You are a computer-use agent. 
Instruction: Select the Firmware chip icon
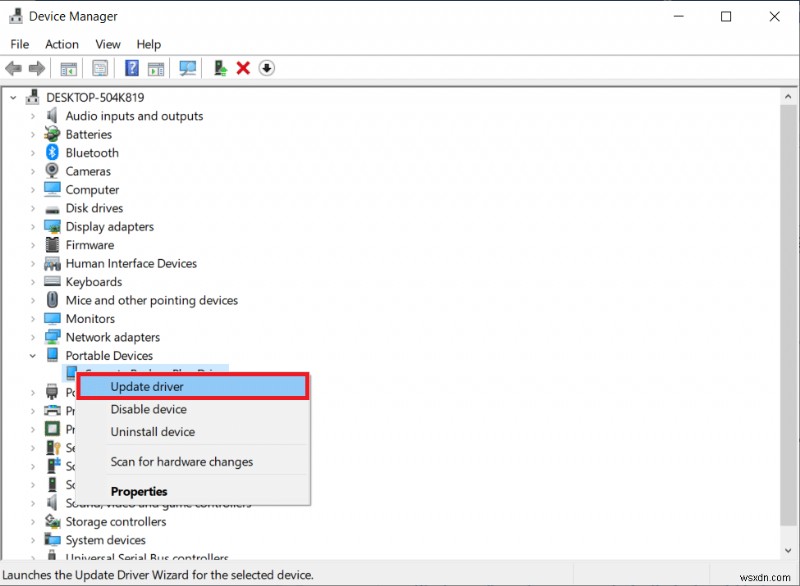coord(52,244)
